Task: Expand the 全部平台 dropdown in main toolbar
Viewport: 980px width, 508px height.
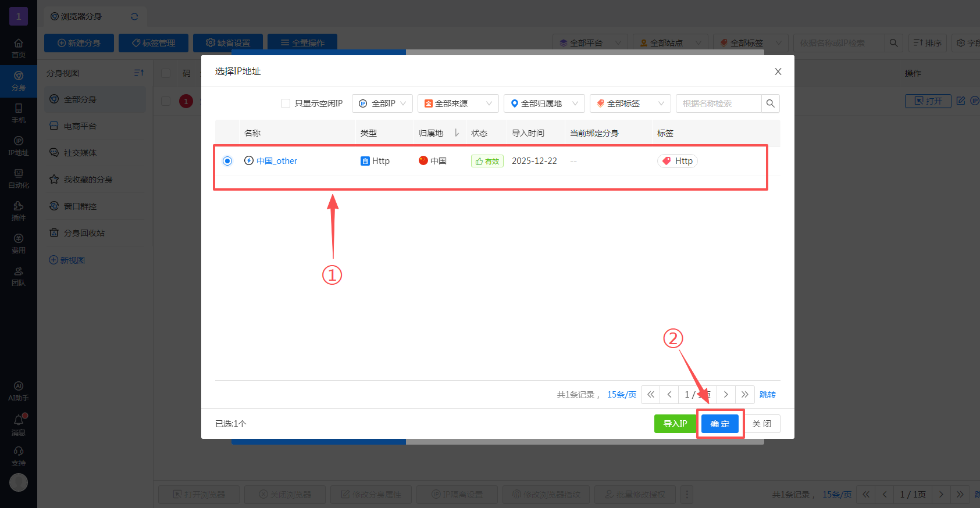Action: point(590,43)
